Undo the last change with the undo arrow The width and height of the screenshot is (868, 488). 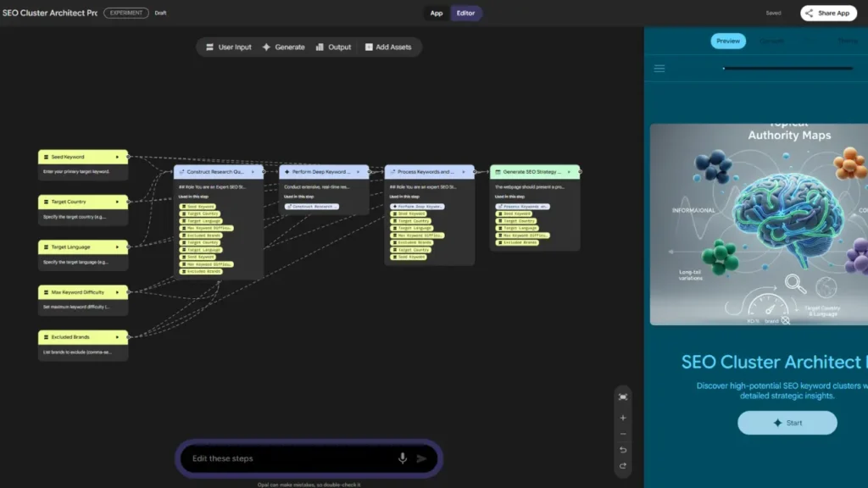pos(622,451)
